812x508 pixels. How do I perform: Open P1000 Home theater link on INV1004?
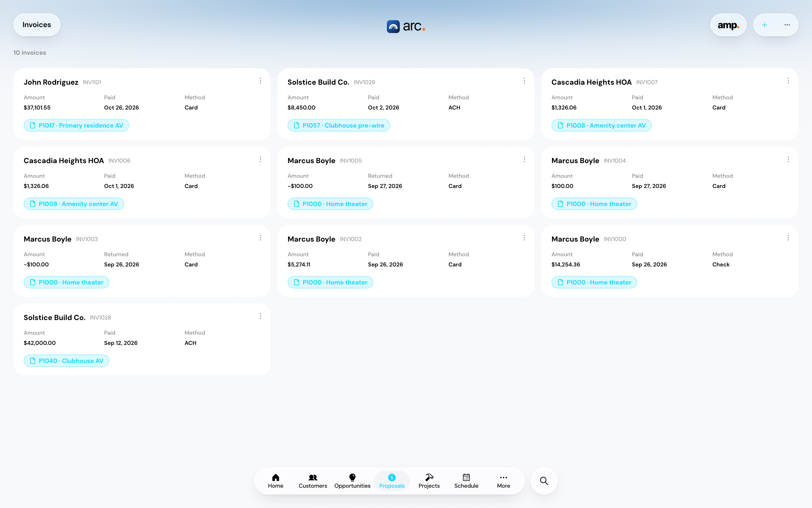click(594, 204)
